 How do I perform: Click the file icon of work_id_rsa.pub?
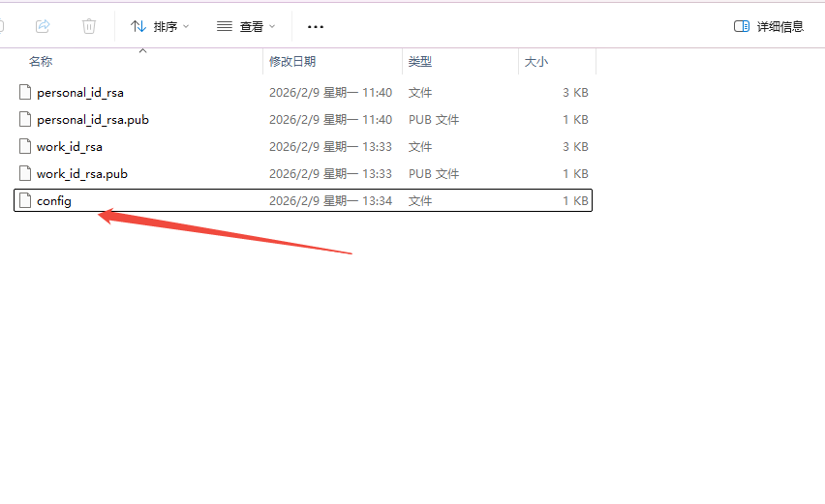coord(25,173)
